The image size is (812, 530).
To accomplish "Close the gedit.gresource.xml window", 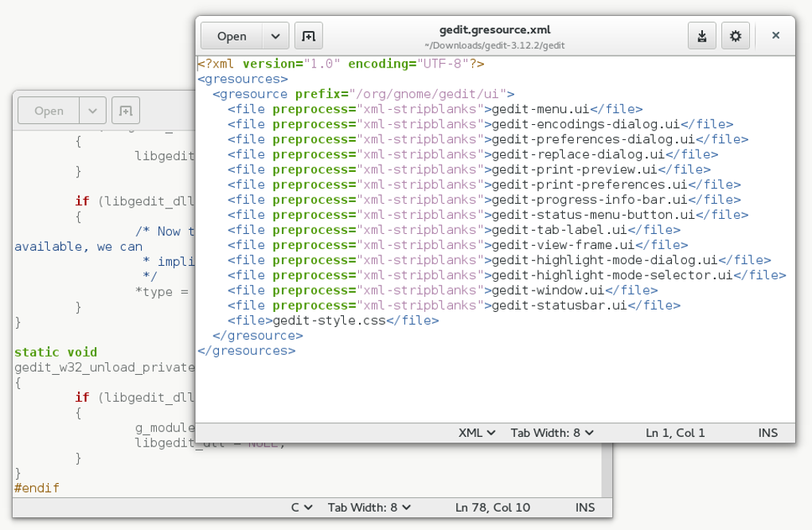I will pos(775,35).
